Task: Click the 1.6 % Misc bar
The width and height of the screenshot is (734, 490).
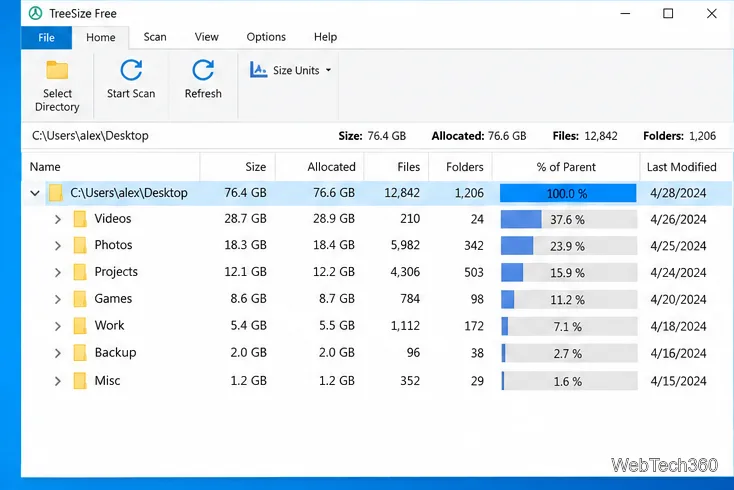Action: [569, 381]
